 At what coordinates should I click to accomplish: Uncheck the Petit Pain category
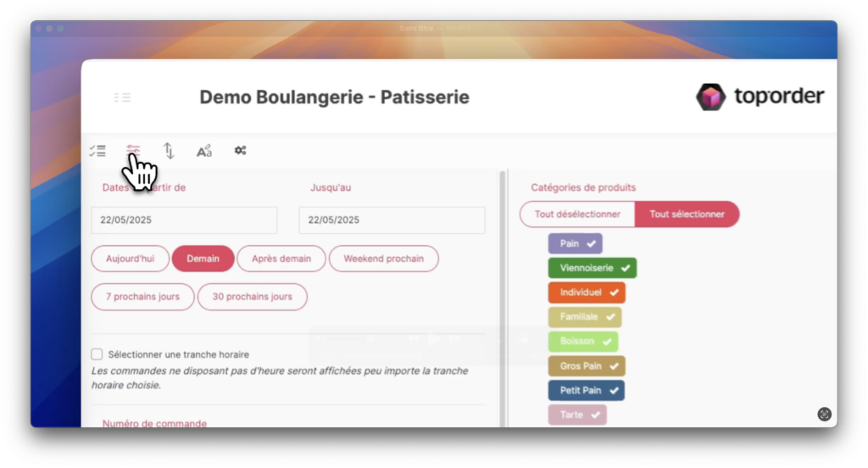click(x=586, y=391)
